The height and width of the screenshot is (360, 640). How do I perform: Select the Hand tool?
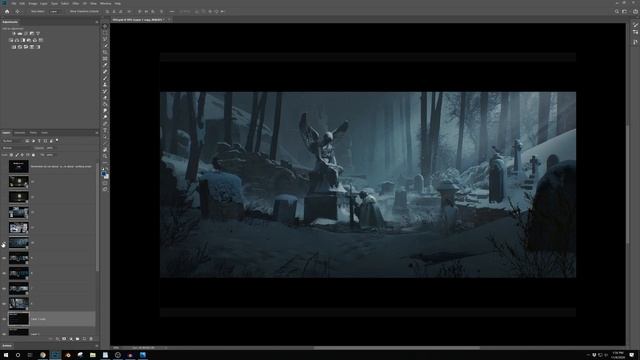pos(105,149)
